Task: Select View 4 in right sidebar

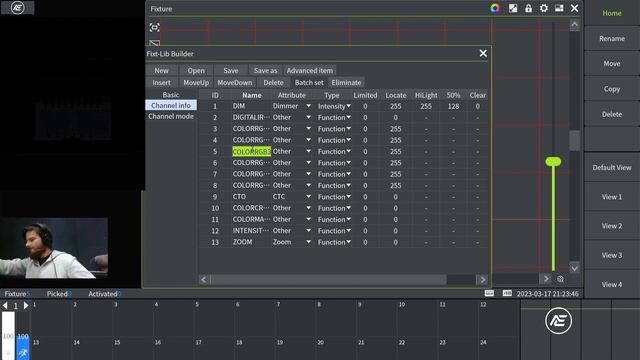Action: tap(612, 284)
